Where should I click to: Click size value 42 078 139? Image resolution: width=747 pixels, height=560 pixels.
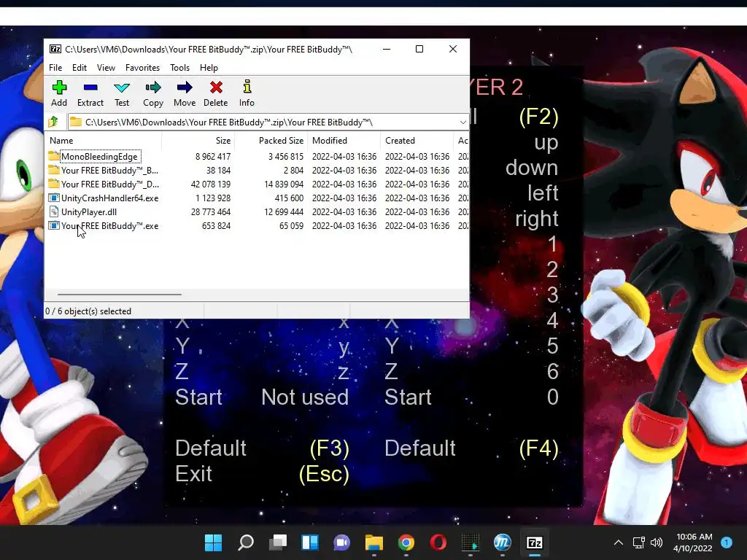(x=211, y=184)
